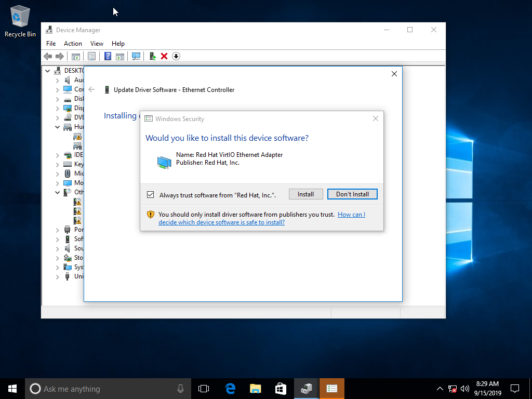Click the Properties toolbar icon

pyautogui.click(x=91, y=56)
